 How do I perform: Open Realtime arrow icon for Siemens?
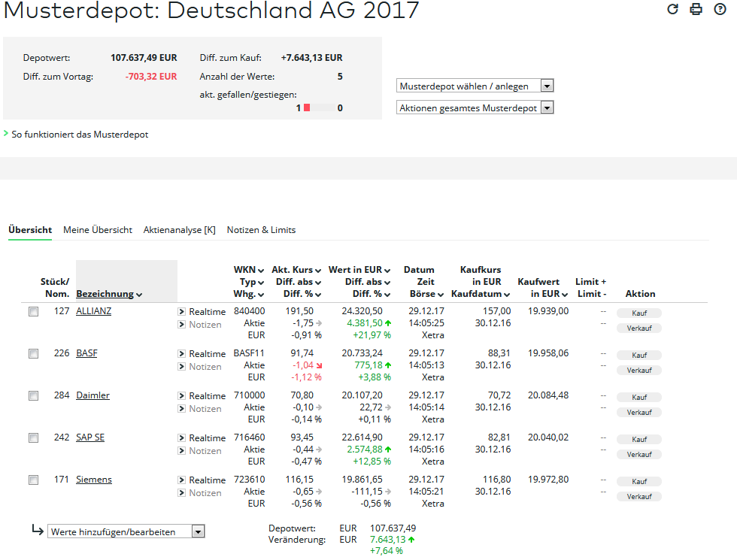tap(181, 480)
